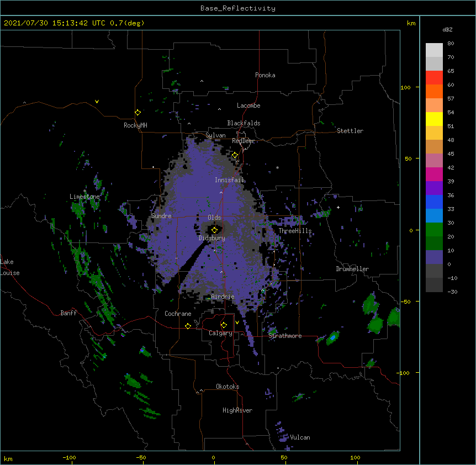Viewport: 476px width, 465px height.
Task: Click the dBZ legend heading
Action: tap(447, 29)
